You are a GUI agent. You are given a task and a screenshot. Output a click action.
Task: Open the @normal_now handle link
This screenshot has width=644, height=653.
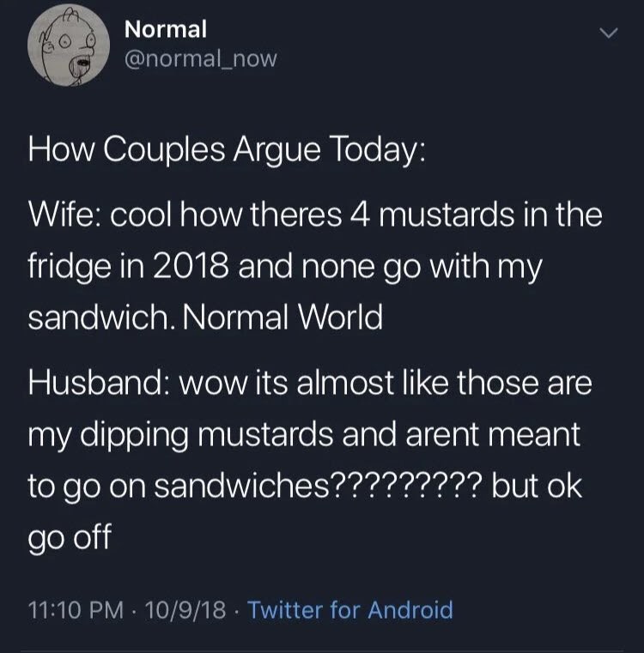pos(200,59)
